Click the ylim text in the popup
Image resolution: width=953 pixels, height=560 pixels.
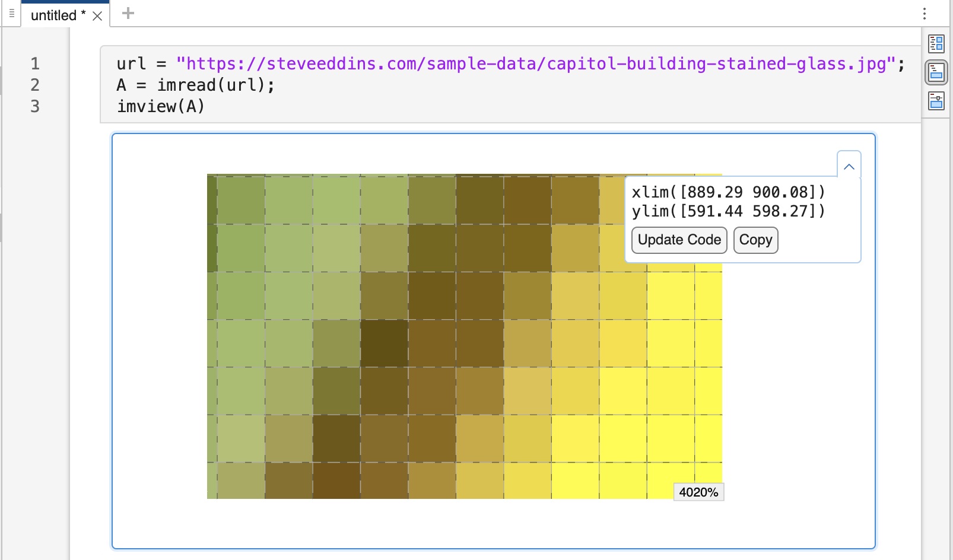728,211
